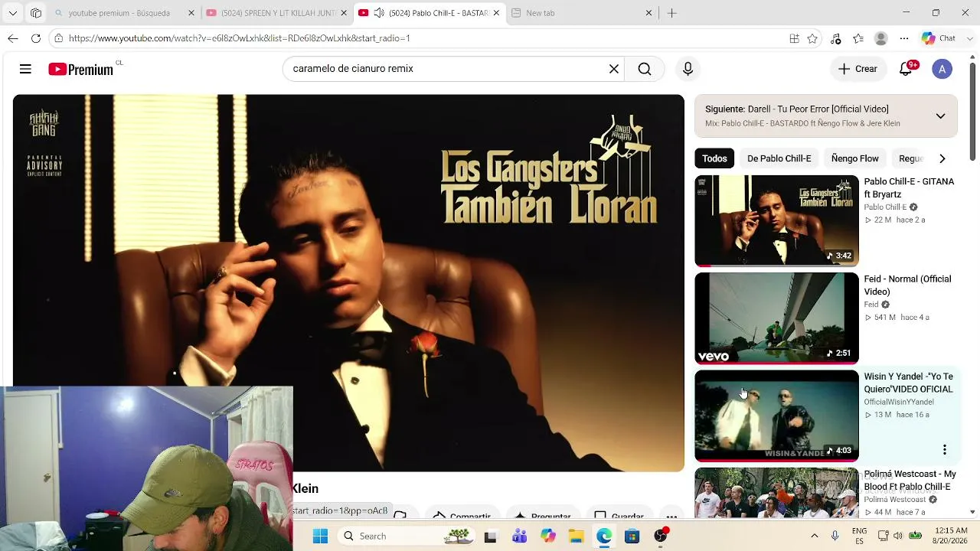Open Microsoft Store from the taskbar

click(x=632, y=536)
